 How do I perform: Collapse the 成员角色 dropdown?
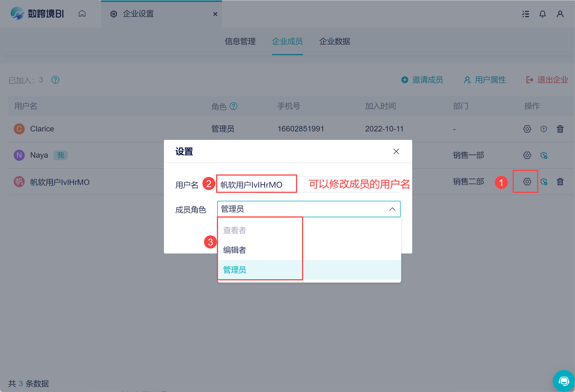[392, 209]
